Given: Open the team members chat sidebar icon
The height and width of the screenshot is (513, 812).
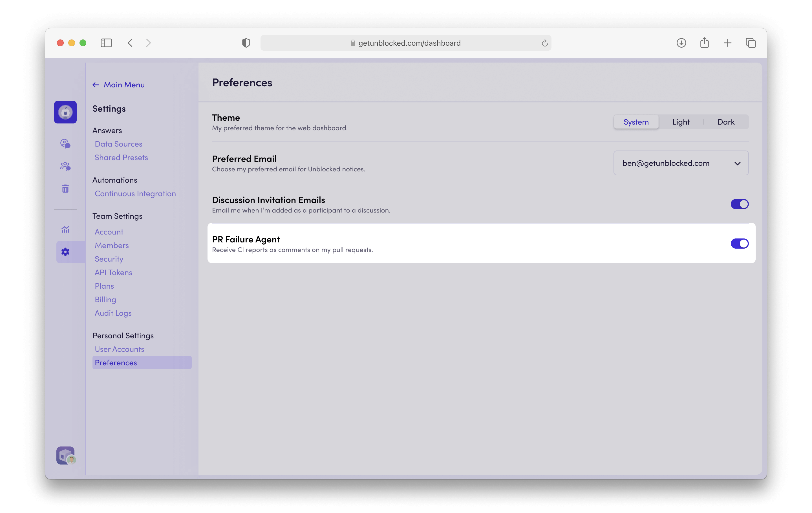Looking at the screenshot, I should pos(65,166).
